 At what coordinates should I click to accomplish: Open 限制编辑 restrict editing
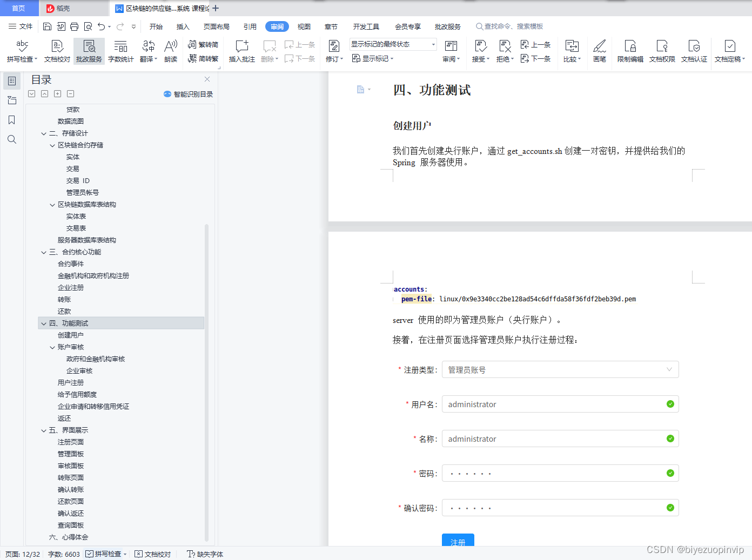(x=630, y=51)
